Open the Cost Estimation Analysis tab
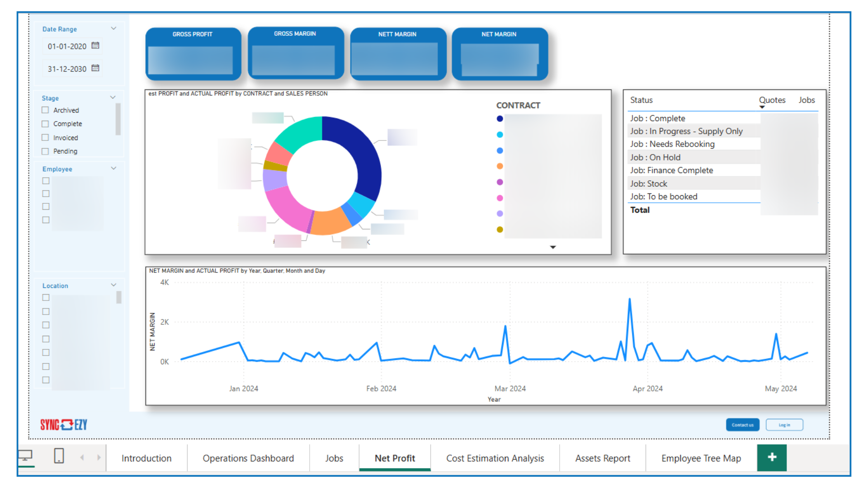Screen dimensions: 868x488 495,458
